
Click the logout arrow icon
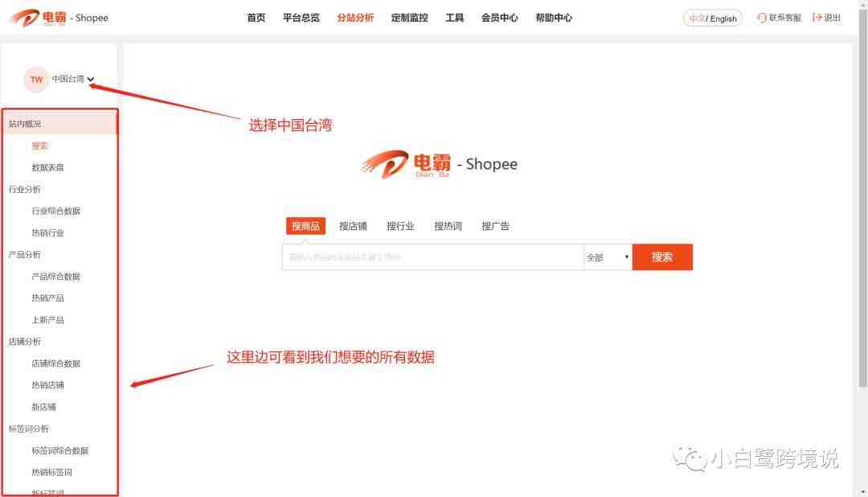point(817,18)
